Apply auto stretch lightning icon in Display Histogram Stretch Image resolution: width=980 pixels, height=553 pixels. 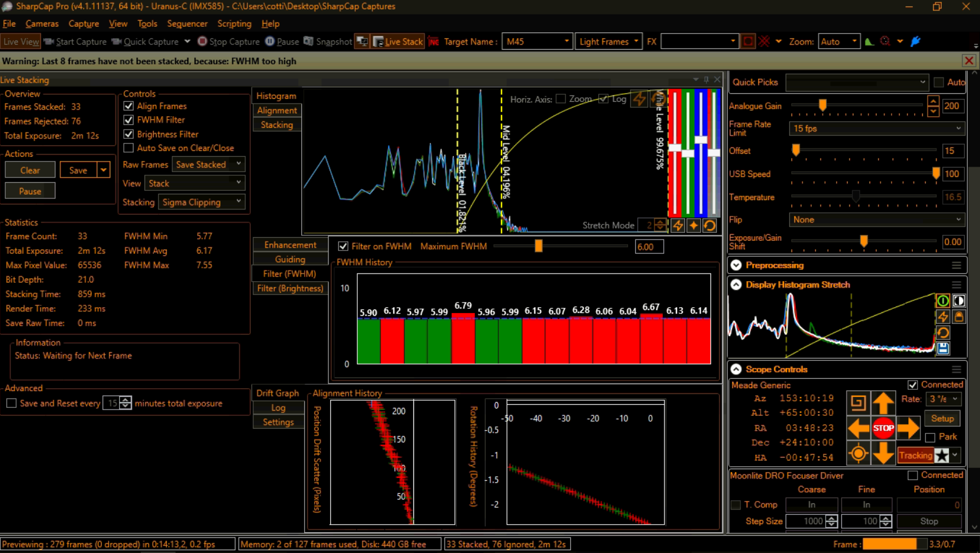pyautogui.click(x=942, y=316)
